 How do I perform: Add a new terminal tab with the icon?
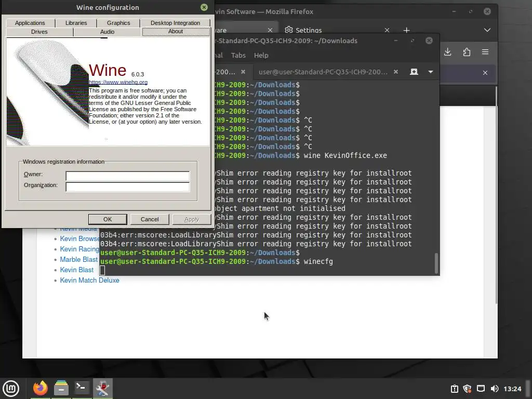[414, 72]
